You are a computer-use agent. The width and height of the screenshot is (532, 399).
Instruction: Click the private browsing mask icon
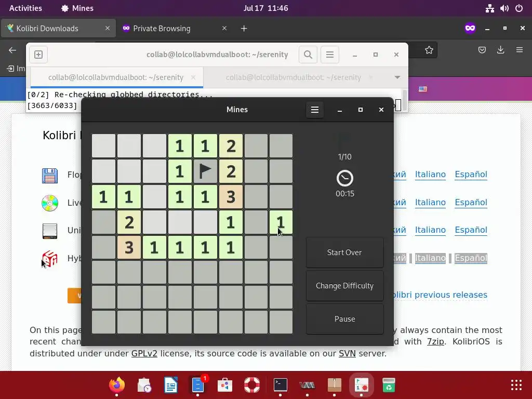point(470,28)
